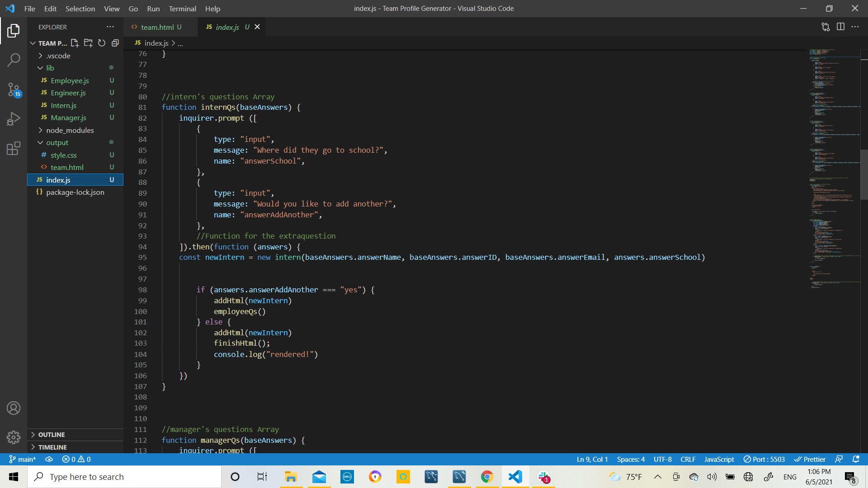Click the editor vertical scrollbar thumb
Screen dimensions: 868x488
[864, 174]
